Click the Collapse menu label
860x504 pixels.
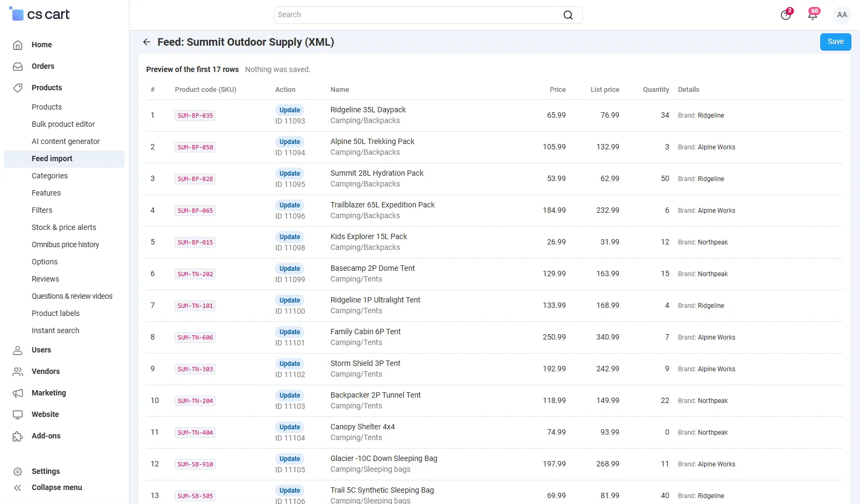tap(57, 487)
